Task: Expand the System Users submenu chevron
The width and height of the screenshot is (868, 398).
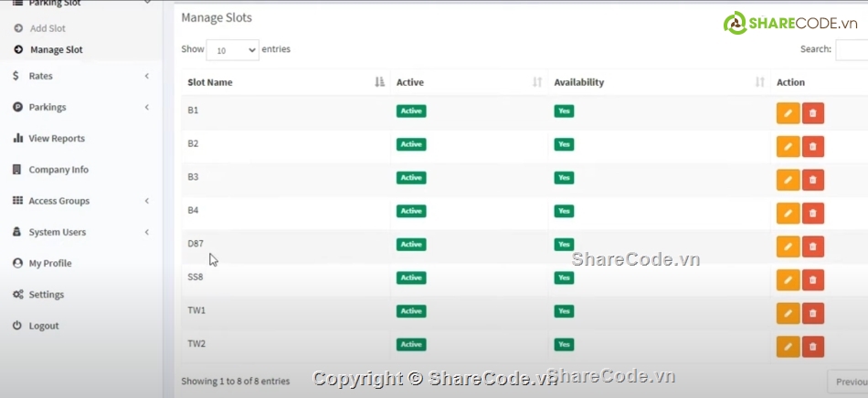Action: pyautogui.click(x=147, y=232)
